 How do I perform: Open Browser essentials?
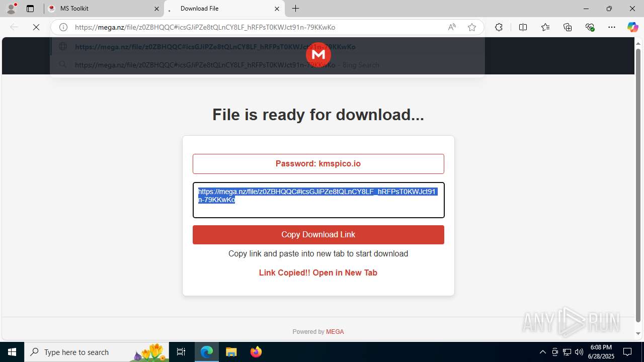[x=590, y=27]
